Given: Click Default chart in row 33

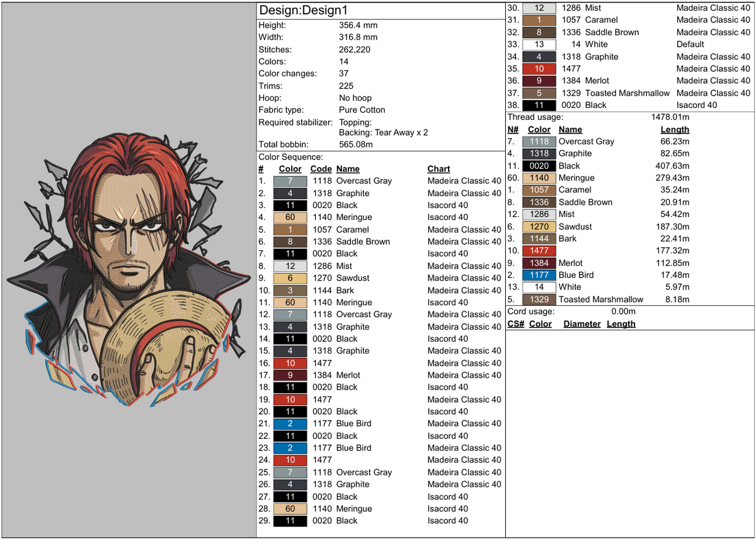Looking at the screenshot, I should pos(690,44).
